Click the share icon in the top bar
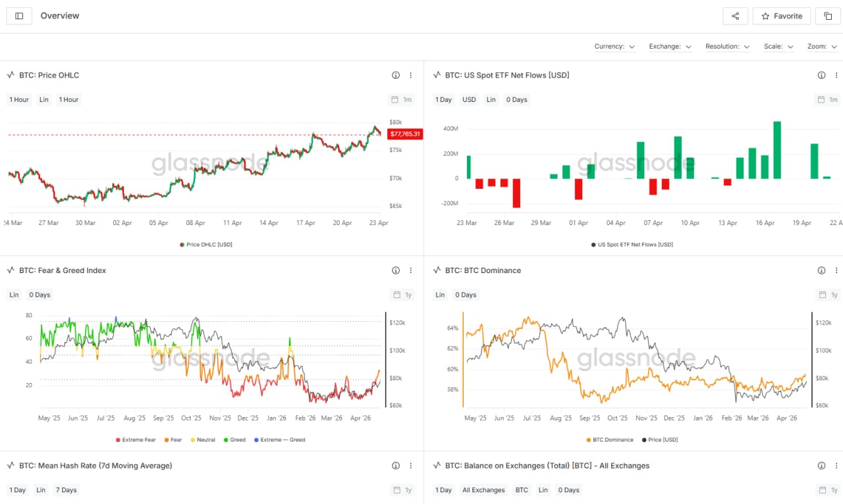Image resolution: width=843 pixels, height=504 pixels. point(735,16)
